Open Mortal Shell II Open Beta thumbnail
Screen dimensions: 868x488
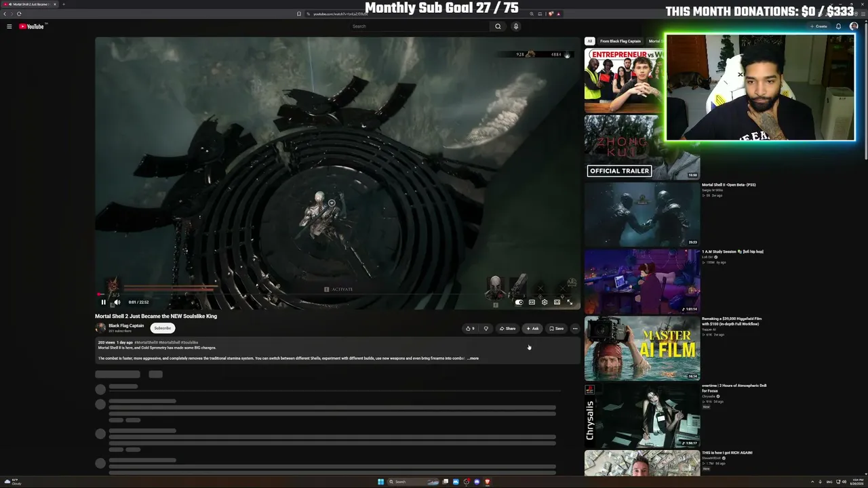(642, 214)
